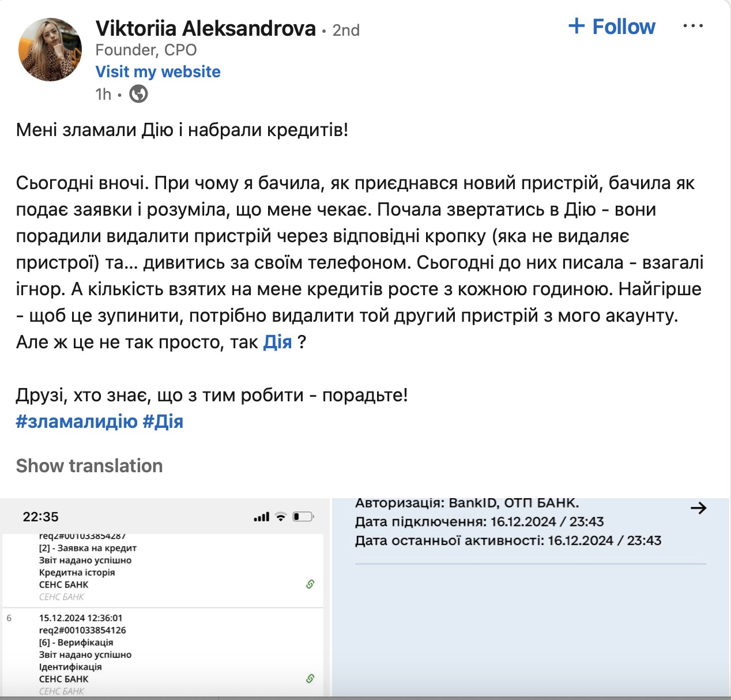
Task: Show translation of the post
Action: tap(89, 465)
